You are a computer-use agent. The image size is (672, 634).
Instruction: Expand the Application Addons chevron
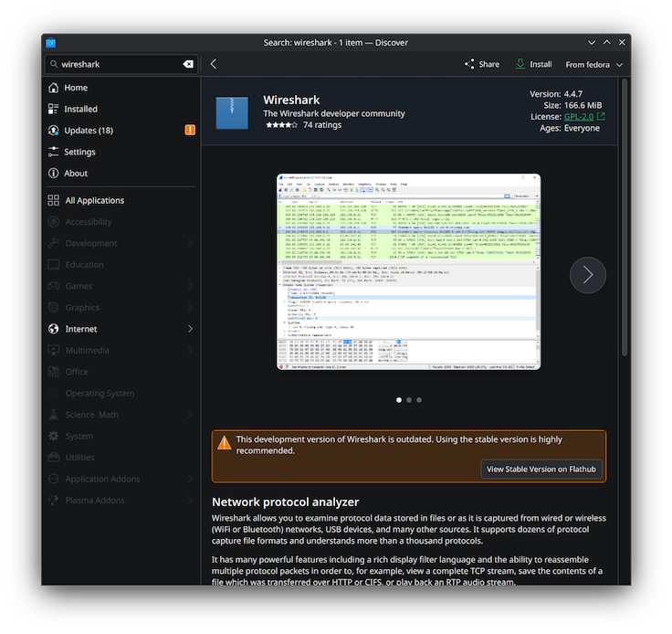[190, 479]
